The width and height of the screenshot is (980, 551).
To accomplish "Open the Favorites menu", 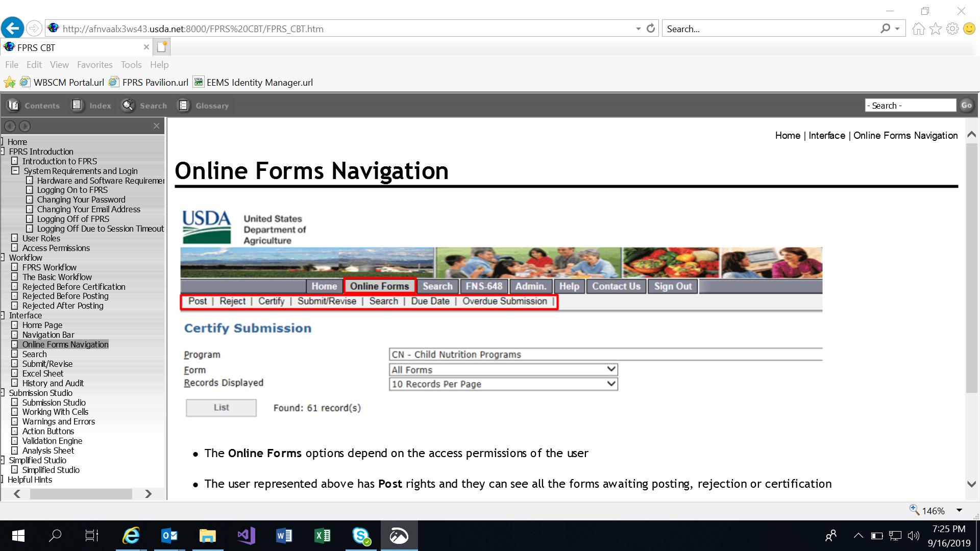I will click(x=94, y=65).
